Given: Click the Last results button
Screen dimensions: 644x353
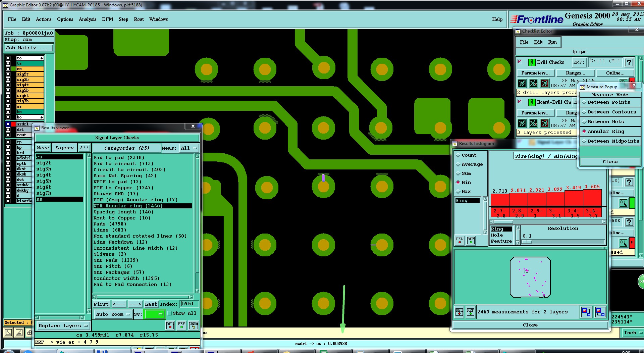Looking at the screenshot, I should point(151,304).
